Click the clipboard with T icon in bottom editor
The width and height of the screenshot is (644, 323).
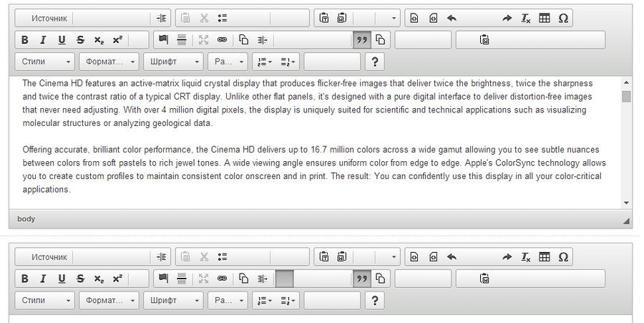click(324, 257)
